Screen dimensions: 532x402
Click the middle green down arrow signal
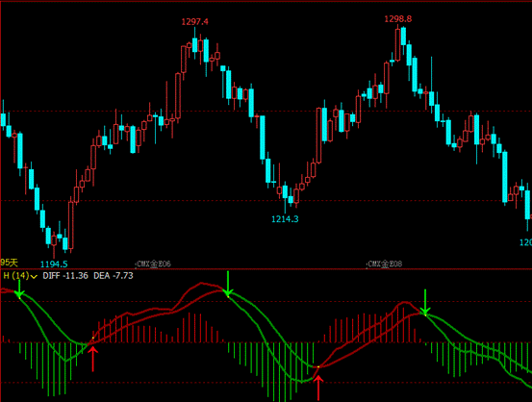tap(228, 284)
